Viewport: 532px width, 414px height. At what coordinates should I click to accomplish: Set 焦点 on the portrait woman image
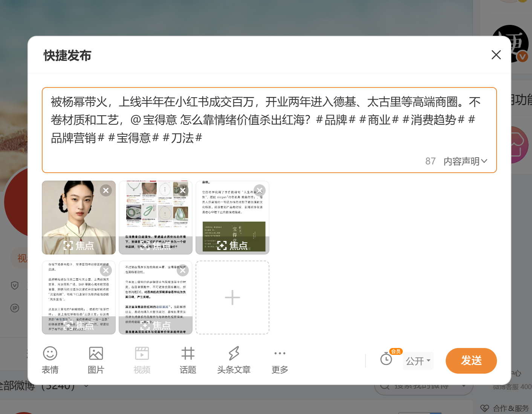(79, 246)
